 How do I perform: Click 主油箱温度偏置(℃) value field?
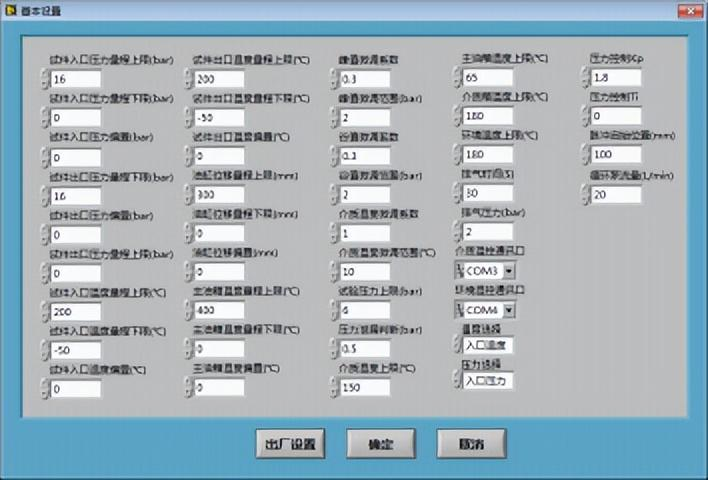219,387
